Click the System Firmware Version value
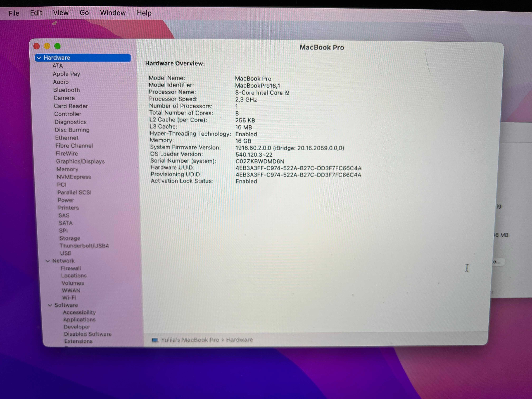 click(x=290, y=148)
